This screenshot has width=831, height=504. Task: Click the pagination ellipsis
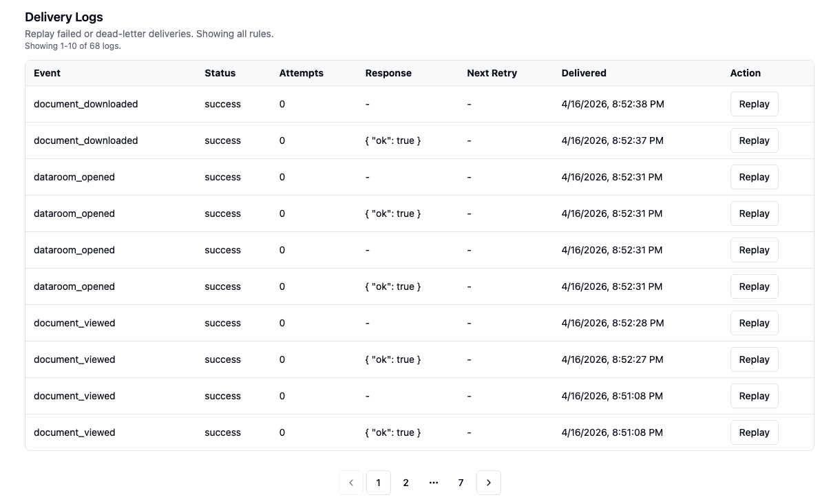(433, 483)
